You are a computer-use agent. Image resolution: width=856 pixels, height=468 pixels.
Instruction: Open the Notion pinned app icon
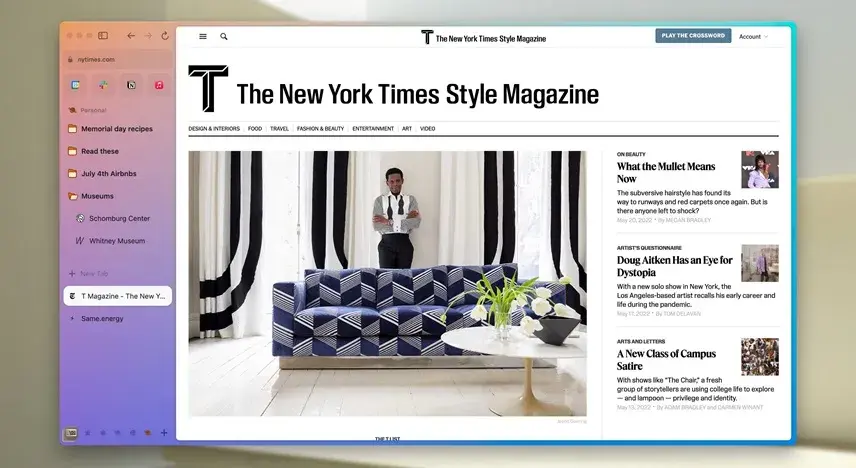[131, 86]
